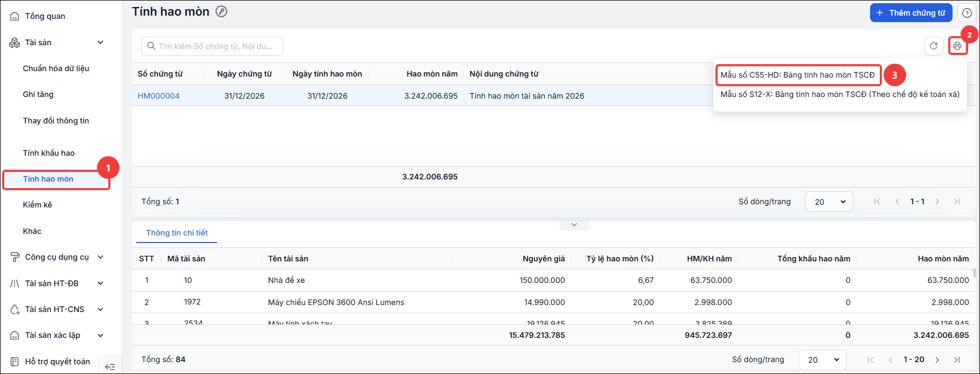Go to previous page of voucher list
The width and height of the screenshot is (980, 374).
pyautogui.click(x=897, y=202)
